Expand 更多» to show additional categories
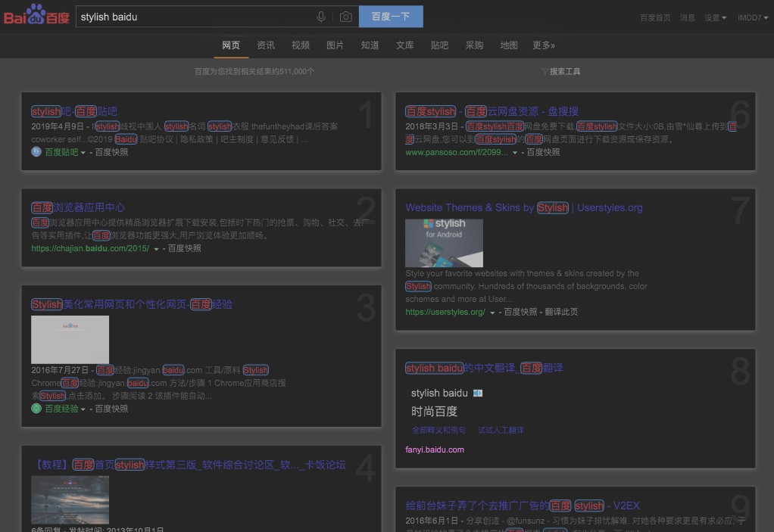The image size is (774, 532). pos(543,45)
